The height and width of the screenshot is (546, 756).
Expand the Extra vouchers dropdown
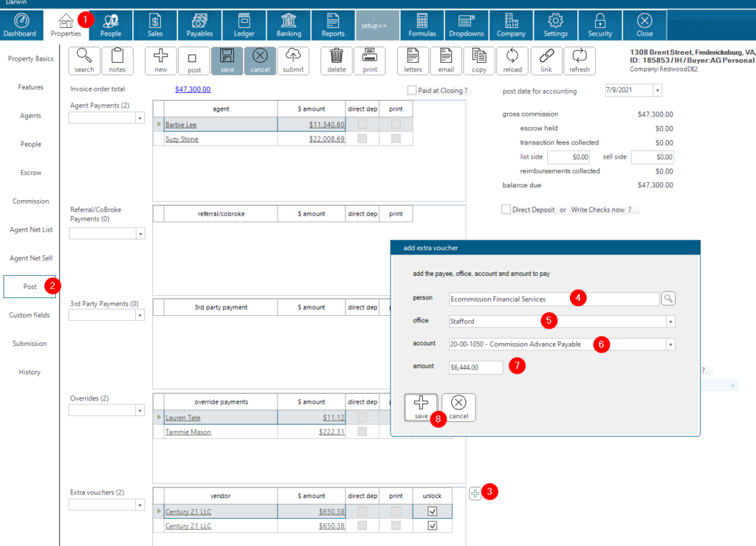coord(140,505)
